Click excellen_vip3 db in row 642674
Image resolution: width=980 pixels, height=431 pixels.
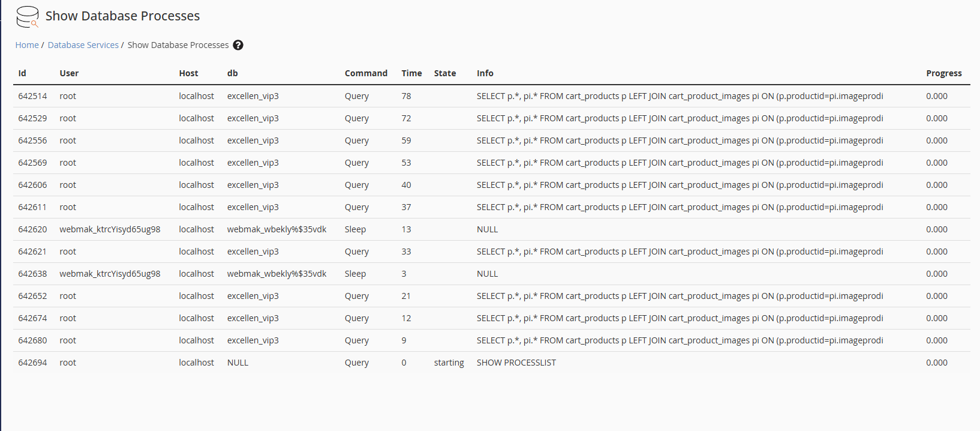[x=252, y=318]
